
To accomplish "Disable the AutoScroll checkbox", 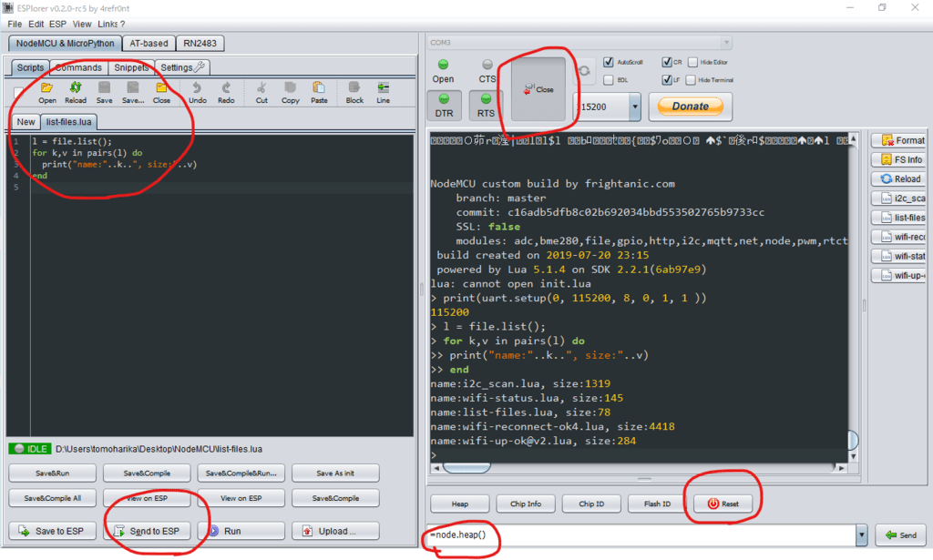I will click(609, 62).
